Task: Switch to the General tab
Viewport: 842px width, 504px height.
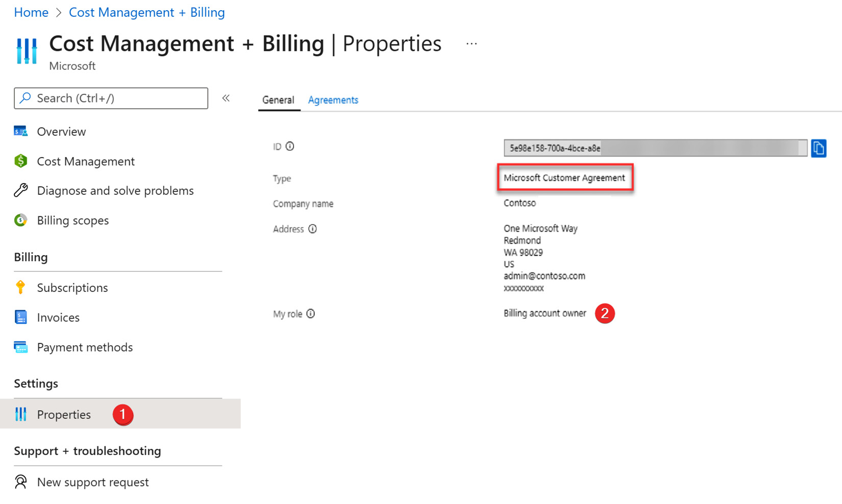Action: point(278,100)
